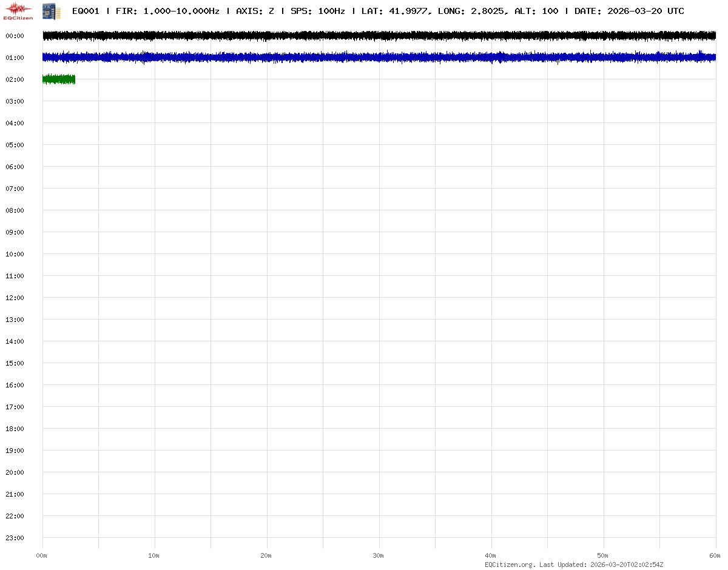This screenshot has height=570, width=728.
Task: Click the black 00:00 seismic trace
Action: tap(379, 36)
